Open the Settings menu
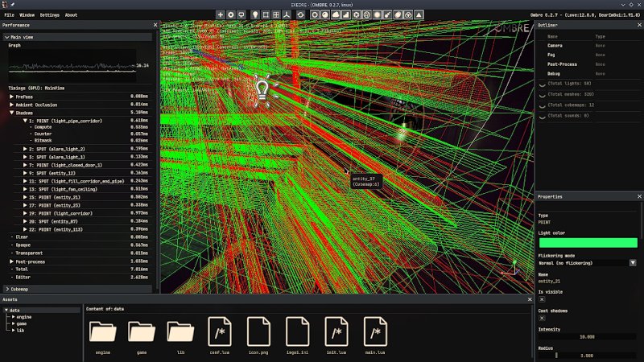This screenshot has width=644, height=362. pos(49,14)
